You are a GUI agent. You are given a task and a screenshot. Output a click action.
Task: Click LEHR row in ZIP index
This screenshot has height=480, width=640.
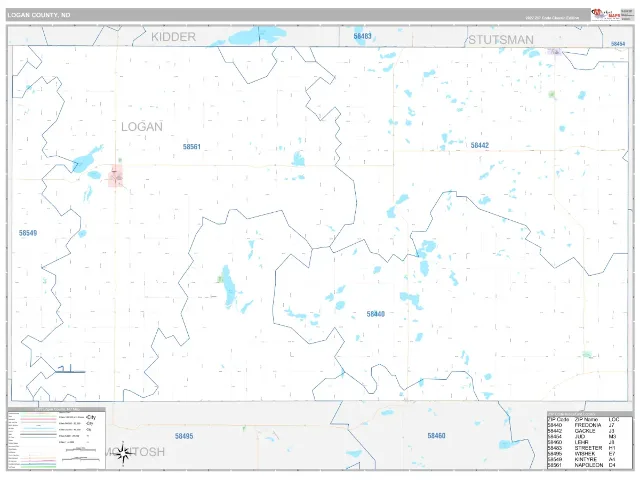(582, 442)
